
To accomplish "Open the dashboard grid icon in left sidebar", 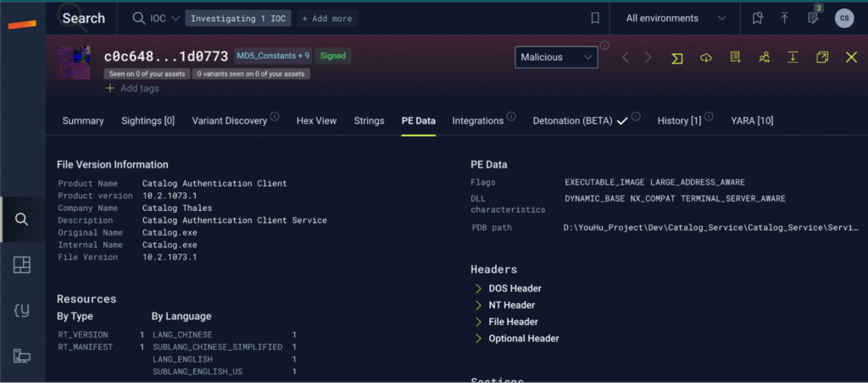I will click(22, 265).
